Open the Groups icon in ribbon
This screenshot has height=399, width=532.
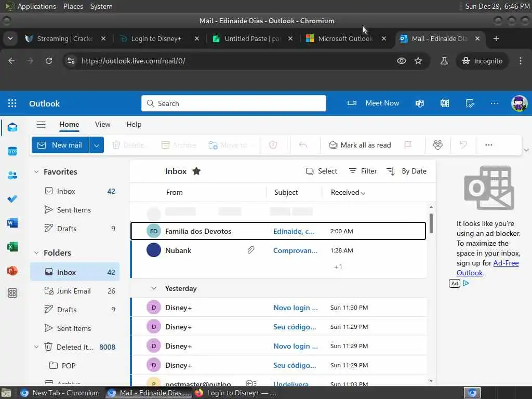437,145
